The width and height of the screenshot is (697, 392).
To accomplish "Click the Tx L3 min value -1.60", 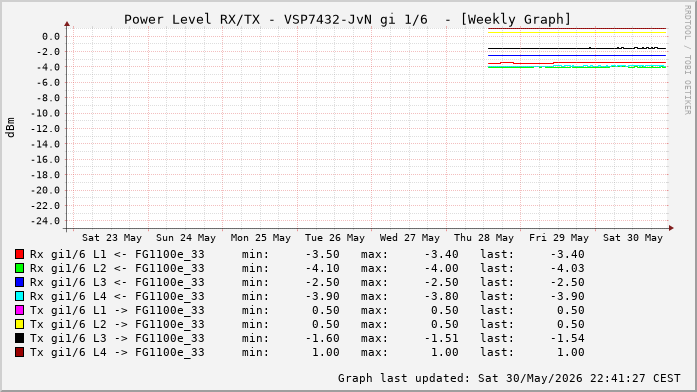I will 323,338.
